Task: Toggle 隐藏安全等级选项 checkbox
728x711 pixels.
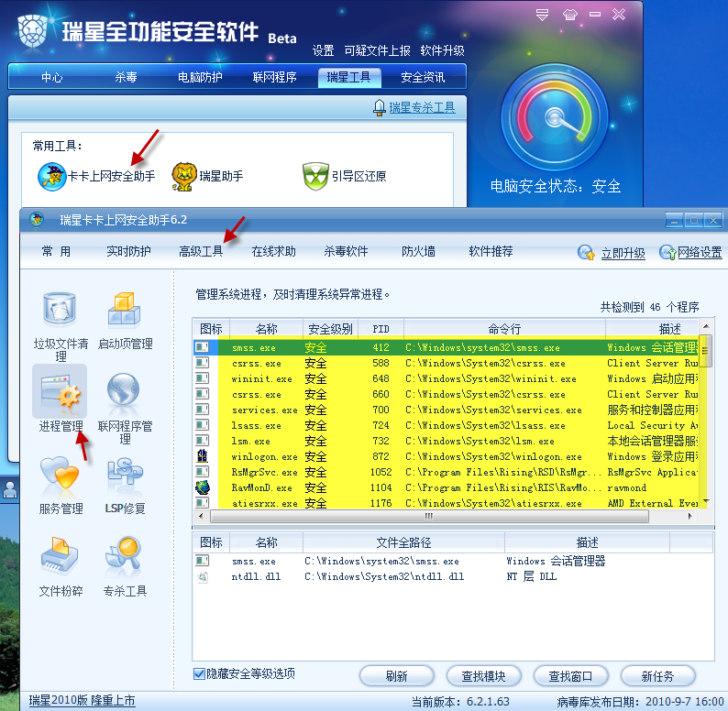Action: point(199,673)
